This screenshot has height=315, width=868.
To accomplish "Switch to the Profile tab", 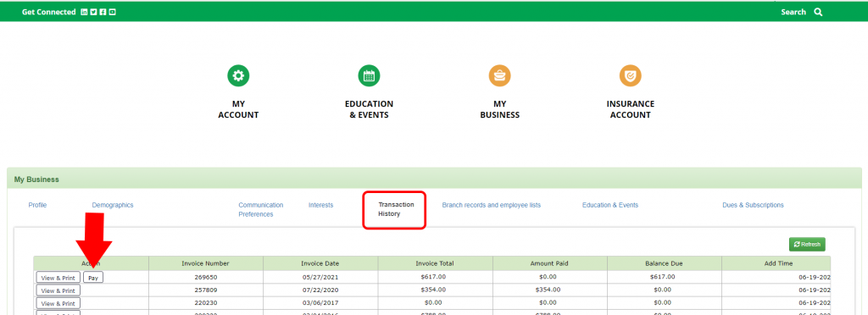I will click(x=37, y=205).
